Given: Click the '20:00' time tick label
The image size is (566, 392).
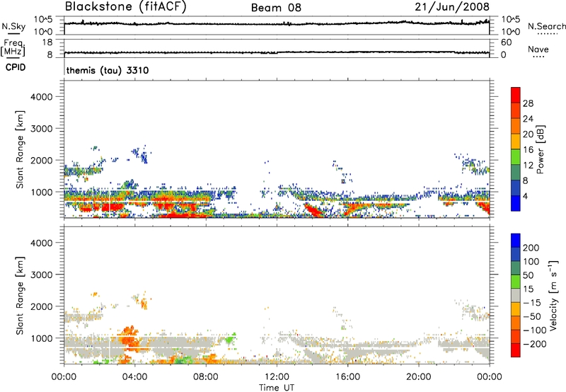Looking at the screenshot, I should (x=418, y=377).
